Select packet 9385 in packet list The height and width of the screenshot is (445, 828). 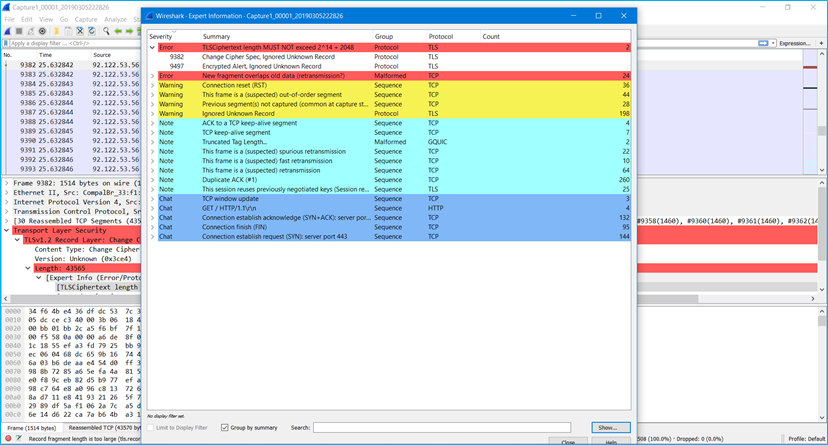pyautogui.click(x=72, y=93)
